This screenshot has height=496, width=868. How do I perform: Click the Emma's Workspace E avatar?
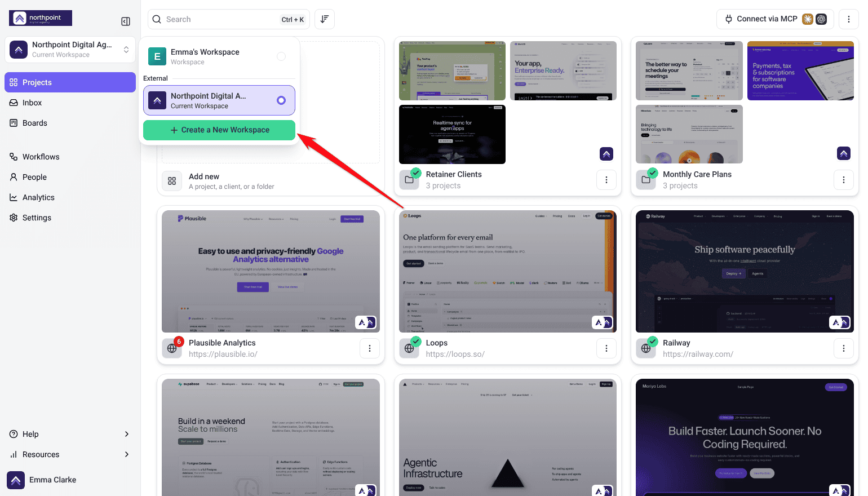point(157,56)
